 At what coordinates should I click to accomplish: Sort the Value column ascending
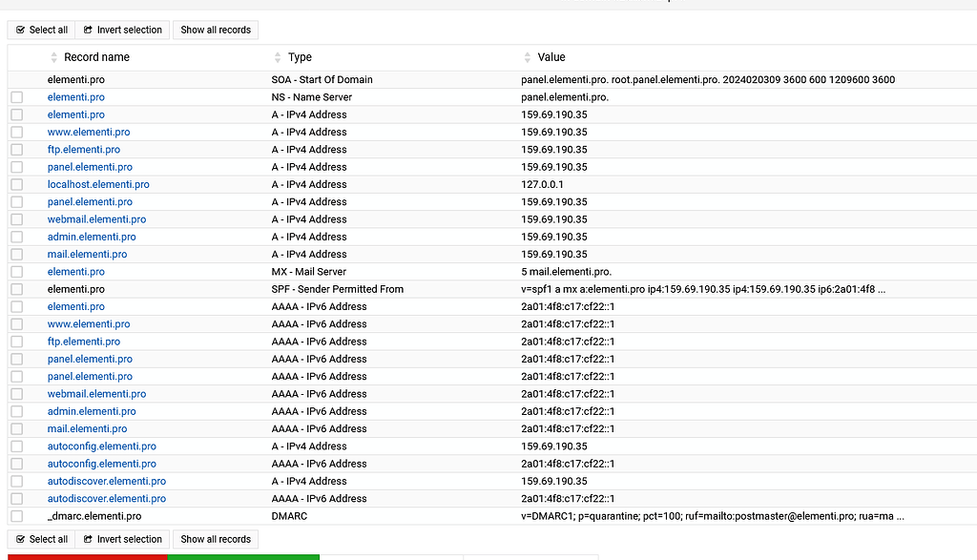(529, 53)
